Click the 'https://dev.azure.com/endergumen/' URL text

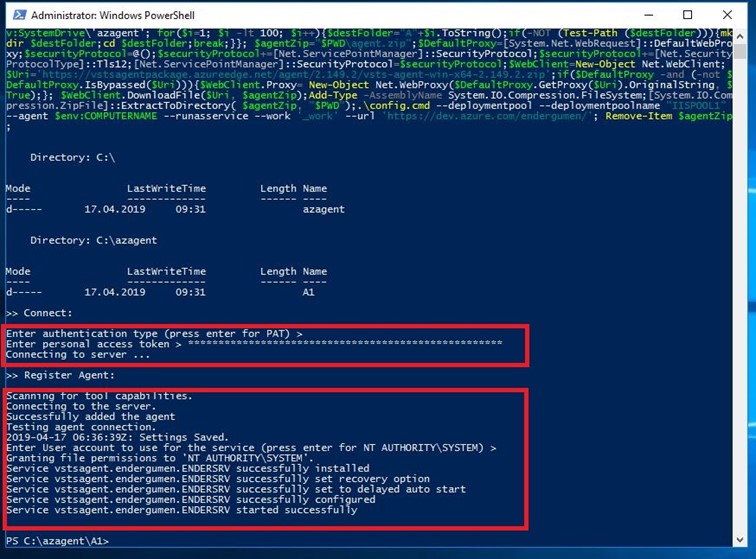[485, 116]
